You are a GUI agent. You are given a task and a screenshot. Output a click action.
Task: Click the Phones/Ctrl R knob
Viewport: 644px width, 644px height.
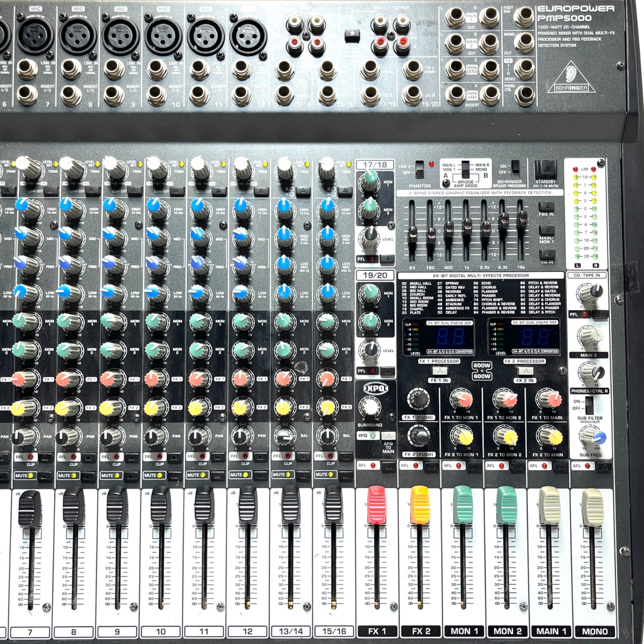[590, 373]
